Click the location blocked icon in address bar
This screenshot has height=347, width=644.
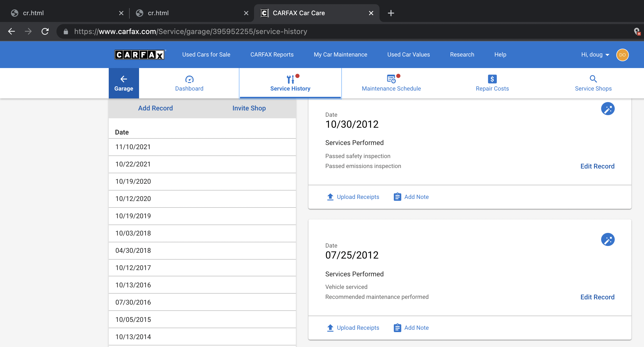(637, 32)
